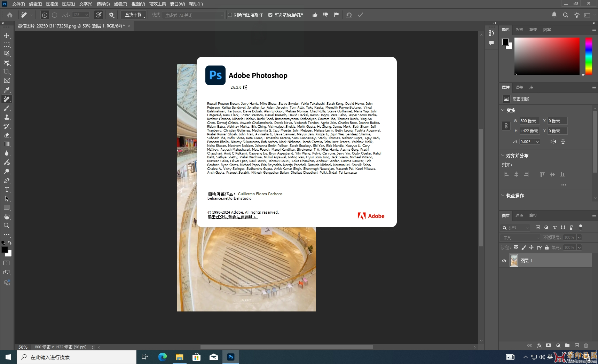Viewport: 598px width, 364px height.
Task: Select the Pen tool
Action: point(7,181)
